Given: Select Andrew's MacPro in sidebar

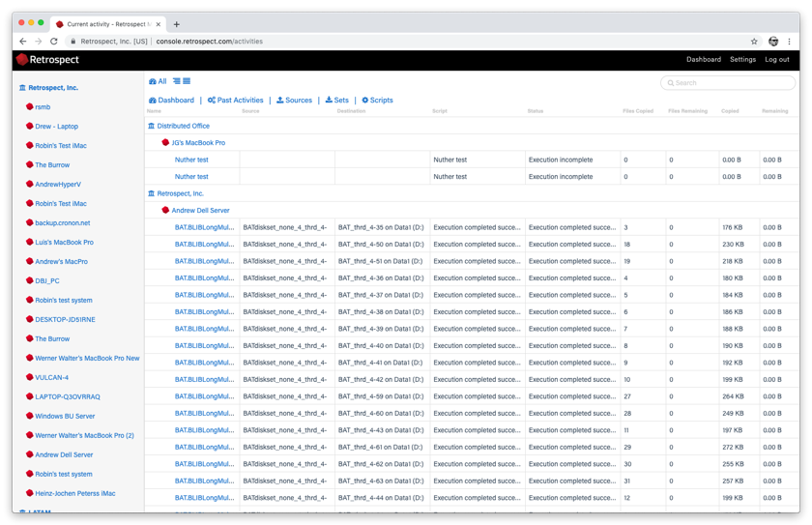Looking at the screenshot, I should pyautogui.click(x=61, y=261).
